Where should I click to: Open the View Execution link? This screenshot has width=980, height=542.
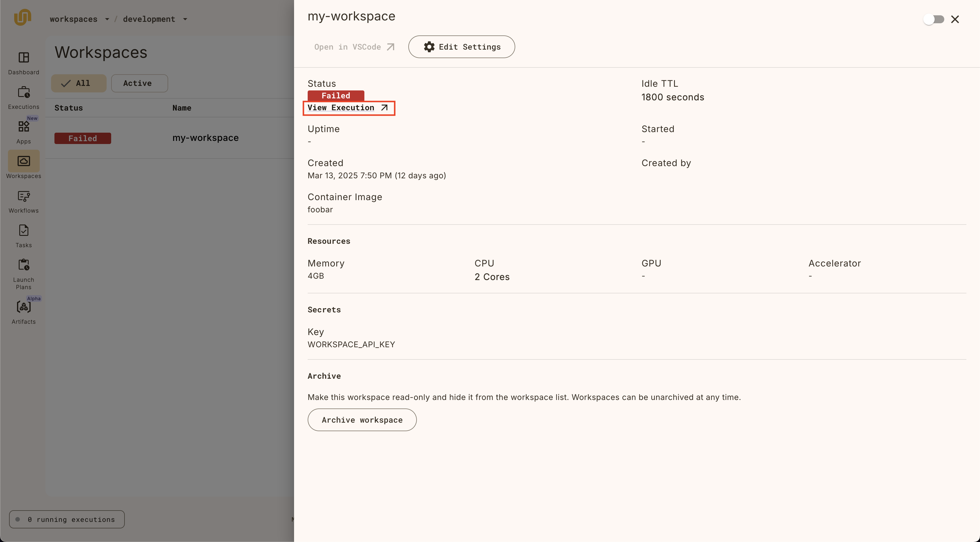click(348, 108)
